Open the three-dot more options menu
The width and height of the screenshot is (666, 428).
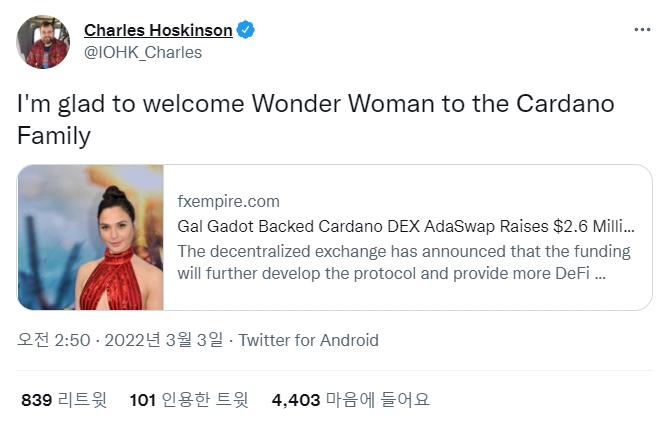[x=642, y=30]
